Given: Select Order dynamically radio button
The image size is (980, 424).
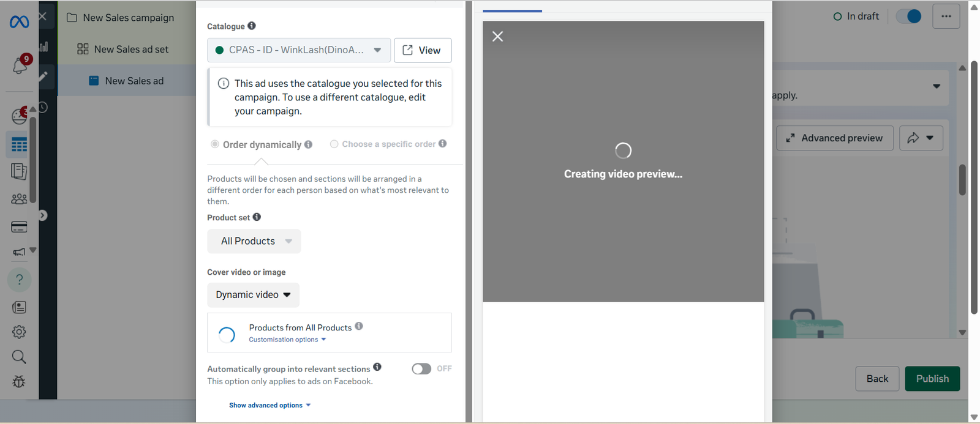Looking at the screenshot, I should (215, 144).
